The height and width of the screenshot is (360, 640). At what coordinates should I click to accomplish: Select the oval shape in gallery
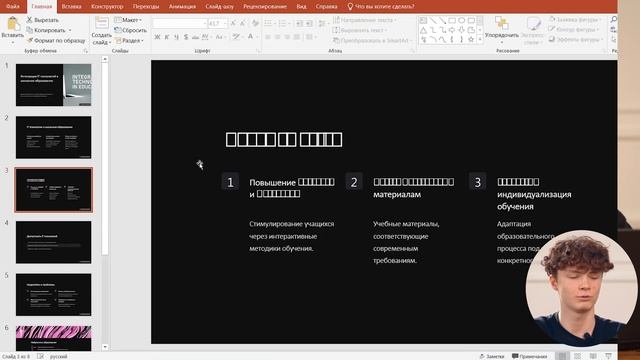tap(462, 20)
